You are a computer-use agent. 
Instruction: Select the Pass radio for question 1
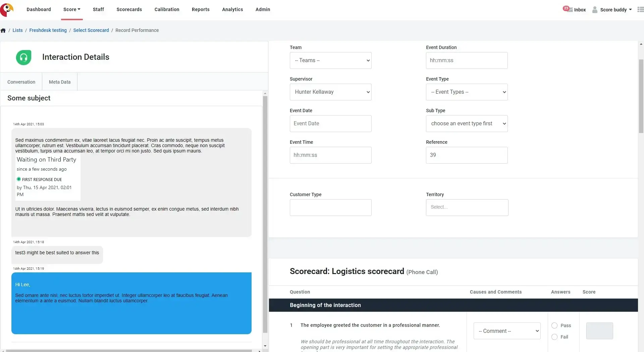click(x=554, y=325)
